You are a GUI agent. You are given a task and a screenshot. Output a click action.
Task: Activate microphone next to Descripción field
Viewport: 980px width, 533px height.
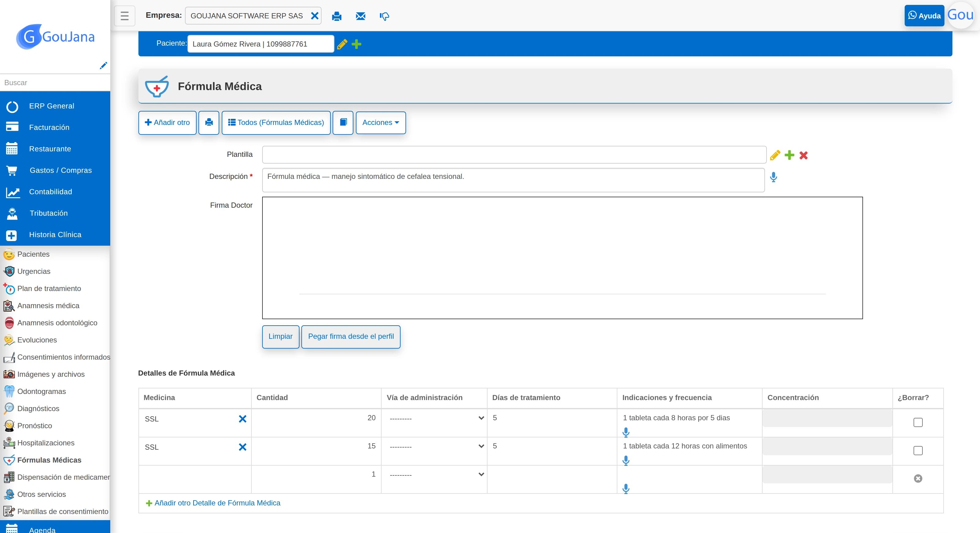click(773, 177)
